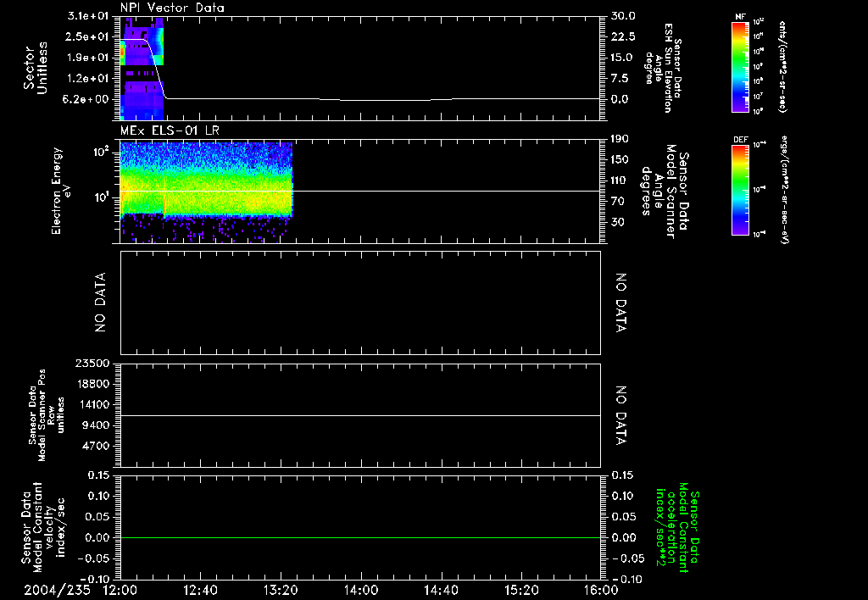Click the 'NF' label above the color bar

pos(740,17)
